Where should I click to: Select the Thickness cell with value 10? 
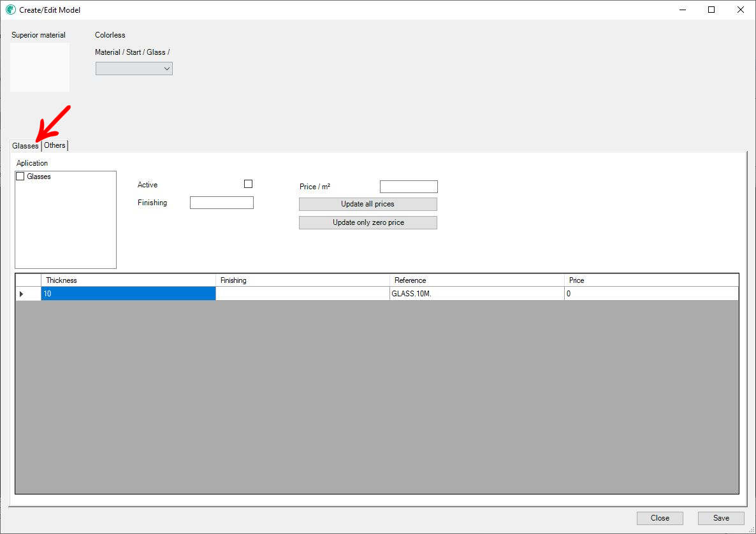(128, 294)
